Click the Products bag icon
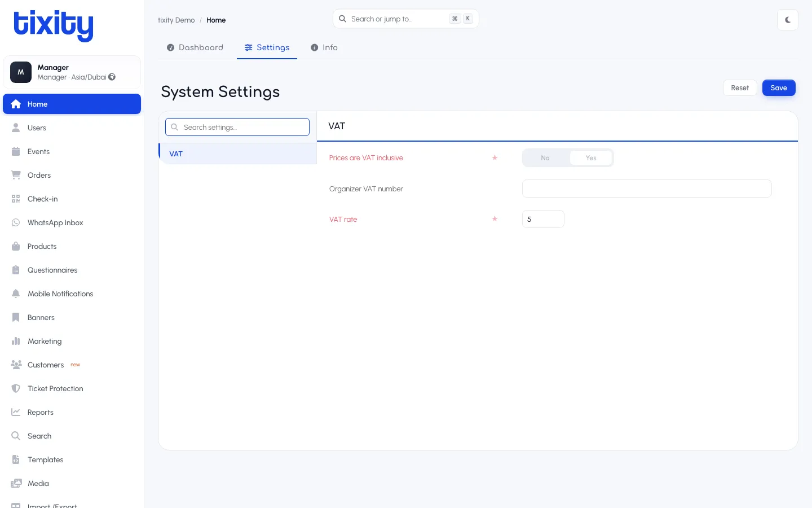This screenshot has height=508, width=812. (x=16, y=246)
